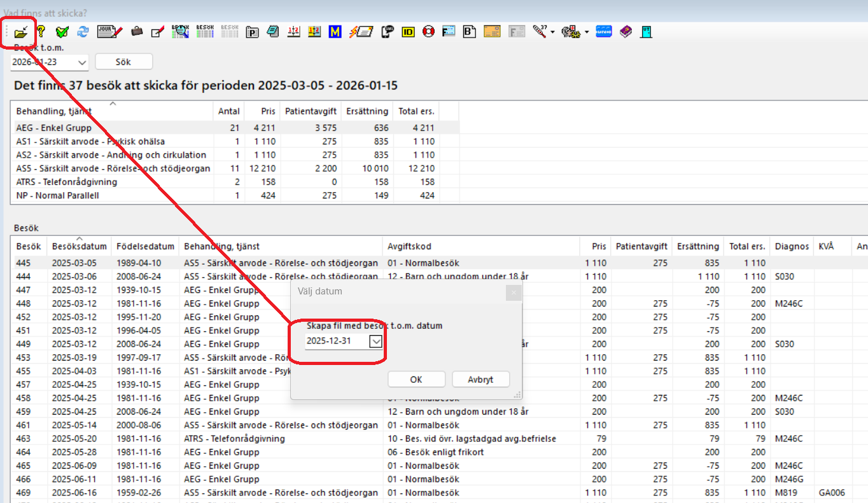Click the SMS phone icon
The image size is (868, 503).
(x=387, y=31)
